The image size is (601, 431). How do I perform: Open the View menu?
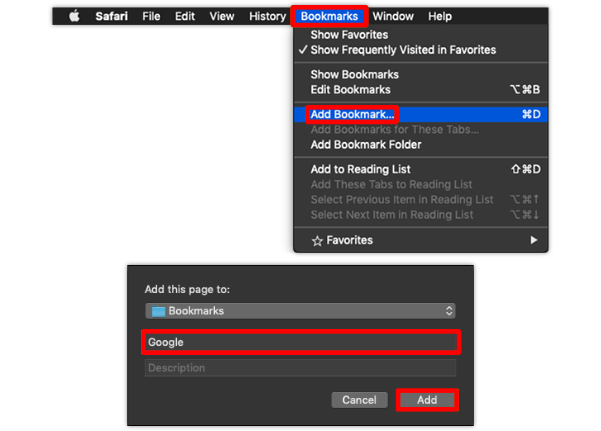coord(222,16)
